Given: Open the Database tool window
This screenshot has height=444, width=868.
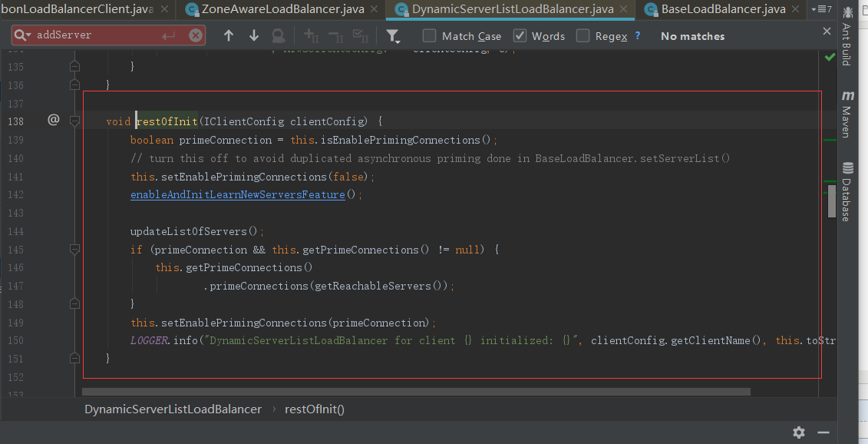Looking at the screenshot, I should 847,192.
